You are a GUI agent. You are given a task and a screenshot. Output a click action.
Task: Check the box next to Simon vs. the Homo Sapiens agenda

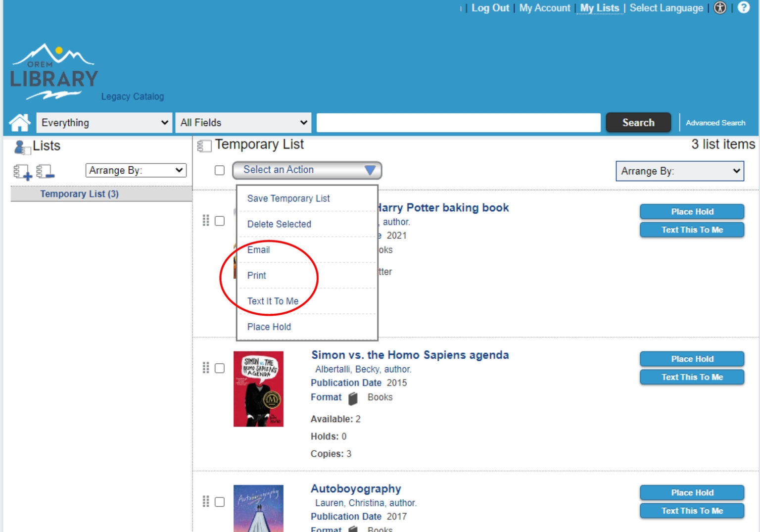[x=220, y=368]
